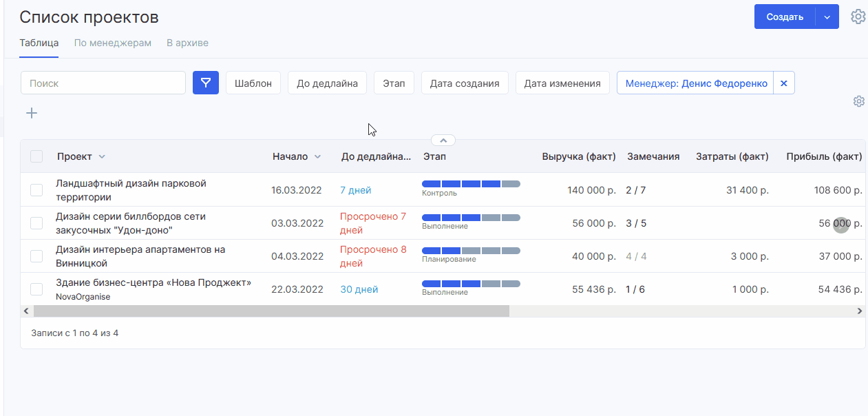Check the Ландшафтный дизайн парковой территории row
This screenshot has height=416, width=868.
pyautogui.click(x=36, y=190)
